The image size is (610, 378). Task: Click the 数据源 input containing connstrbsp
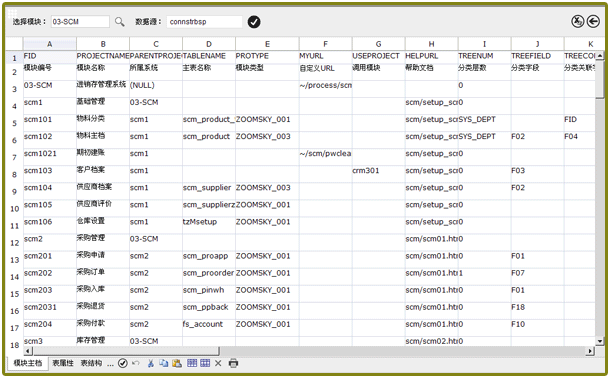coord(205,22)
